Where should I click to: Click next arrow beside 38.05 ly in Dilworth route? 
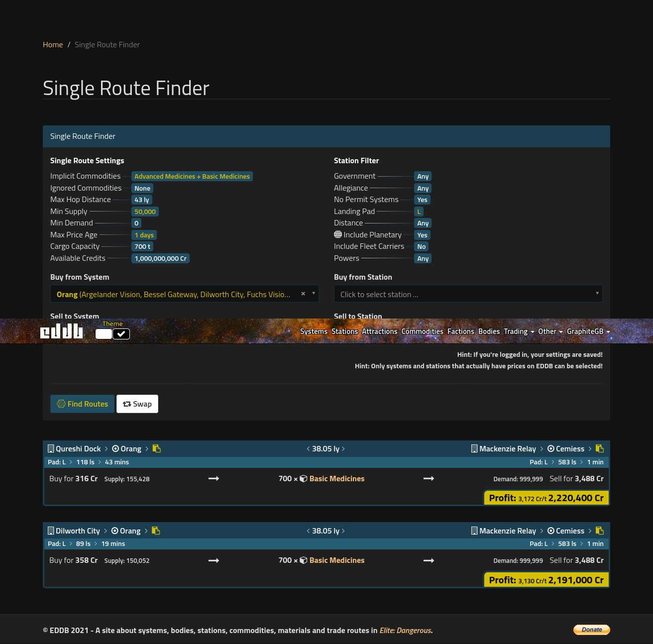343,531
